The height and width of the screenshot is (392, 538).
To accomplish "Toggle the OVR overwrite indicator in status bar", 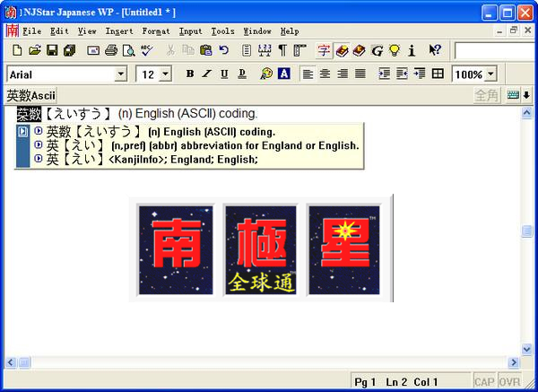I will (x=510, y=382).
